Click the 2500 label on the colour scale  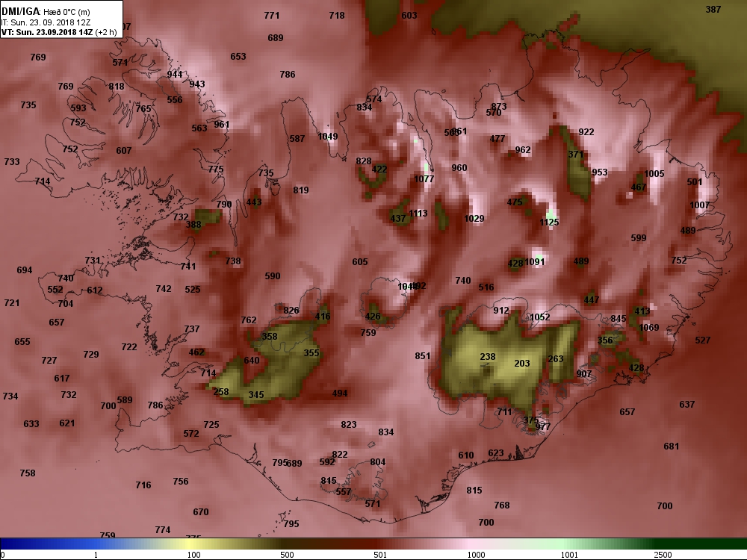(x=663, y=555)
